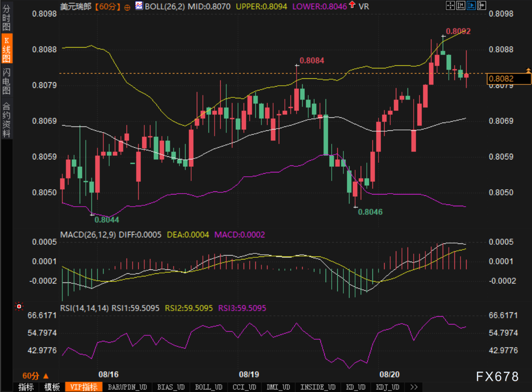Select the K线图 sidebar view
This screenshot has height=392, width=532.
pos(6,50)
